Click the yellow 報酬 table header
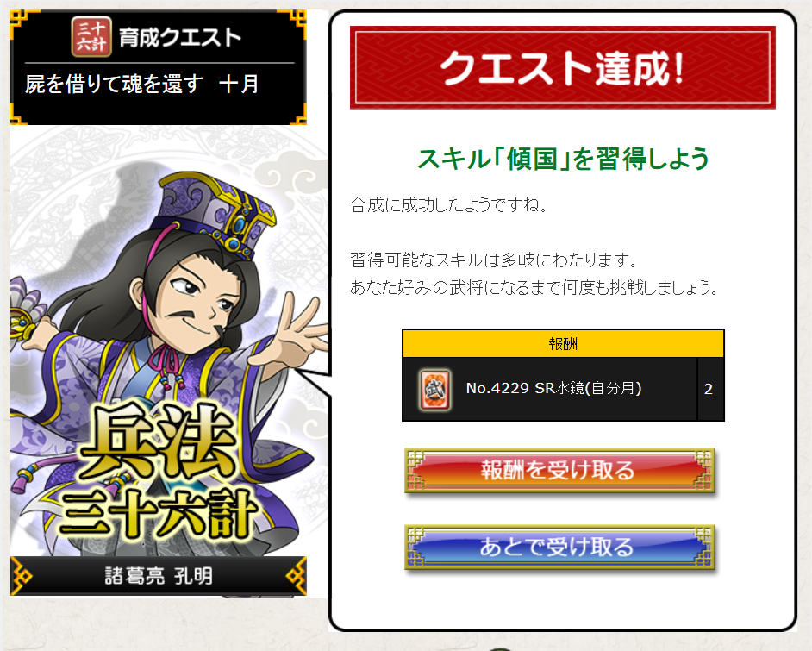This screenshot has width=812, height=651. tap(563, 344)
